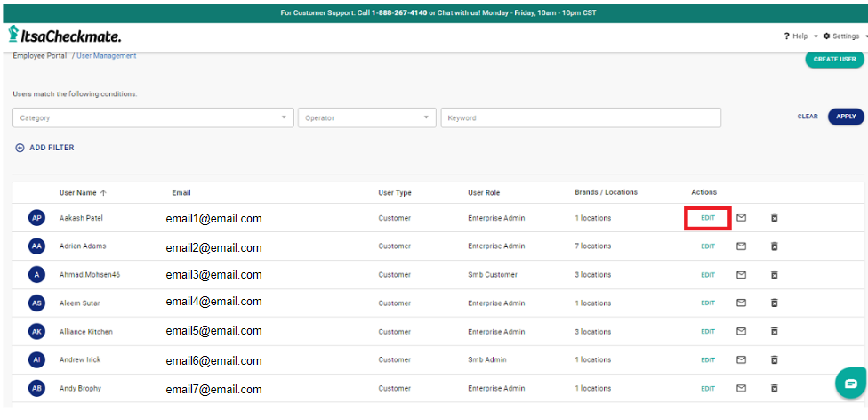Screen dimensions: 868x420
Task: Open the Help menu
Action: pos(797,36)
